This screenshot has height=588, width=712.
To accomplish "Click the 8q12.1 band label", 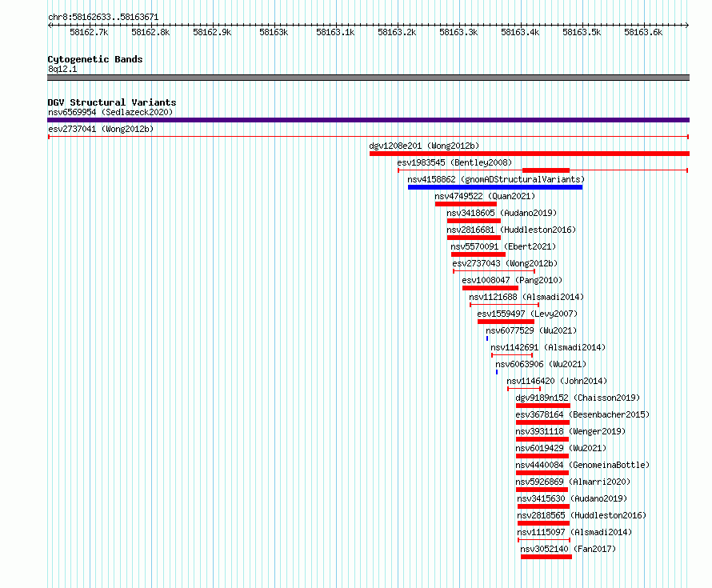I will coord(62,69).
